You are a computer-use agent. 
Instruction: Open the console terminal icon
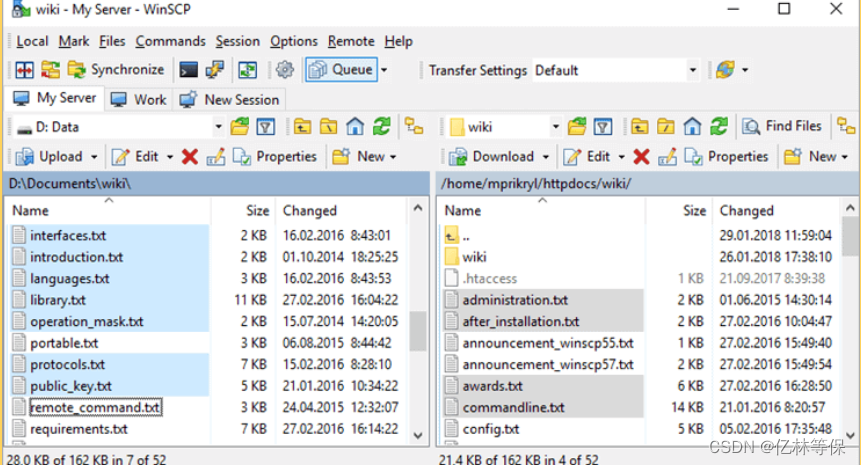pyautogui.click(x=188, y=70)
